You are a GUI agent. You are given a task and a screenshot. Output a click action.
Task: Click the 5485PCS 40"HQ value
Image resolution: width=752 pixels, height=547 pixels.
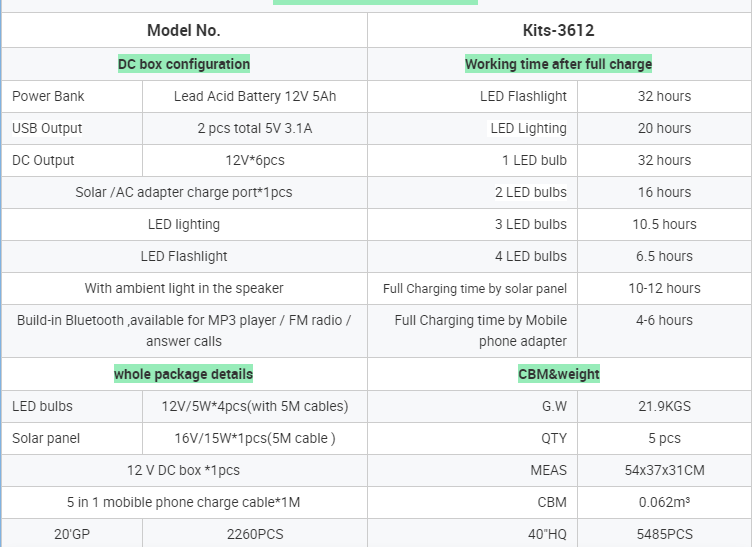(664, 534)
